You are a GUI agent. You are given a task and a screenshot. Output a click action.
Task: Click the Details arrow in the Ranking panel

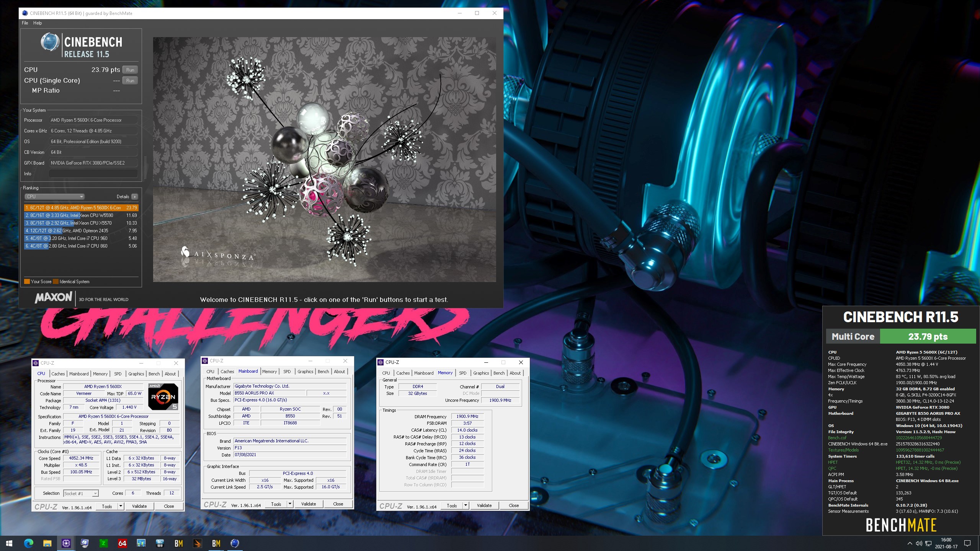(x=134, y=197)
